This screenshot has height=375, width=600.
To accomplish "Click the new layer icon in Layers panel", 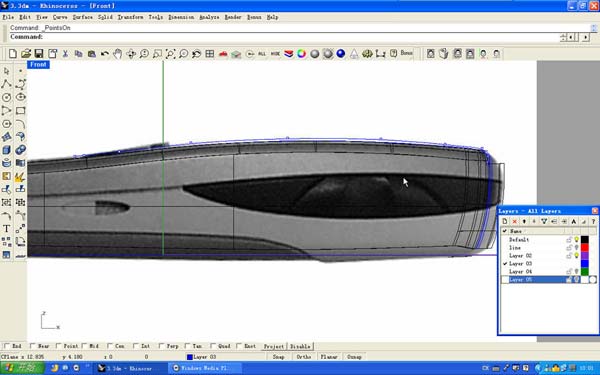I will click(x=505, y=221).
